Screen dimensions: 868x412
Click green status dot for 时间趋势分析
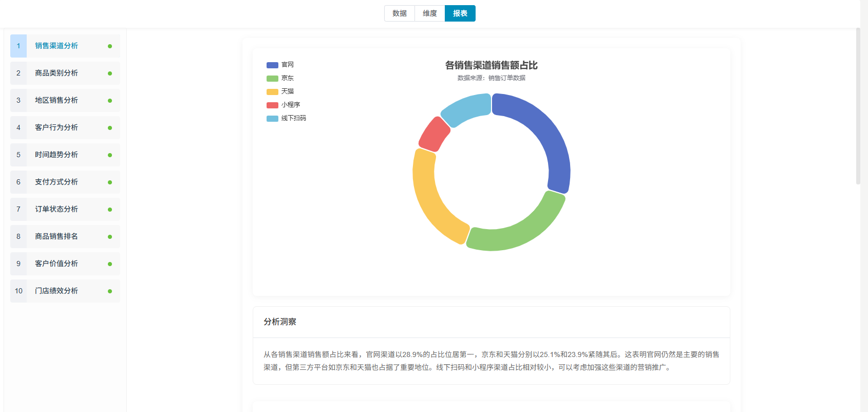[110, 155]
